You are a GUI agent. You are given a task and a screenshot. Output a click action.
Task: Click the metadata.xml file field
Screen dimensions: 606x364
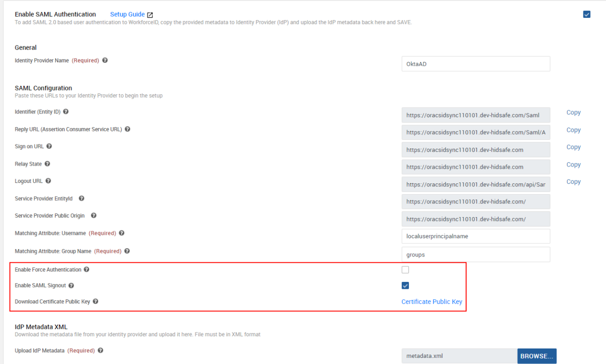[460, 356]
